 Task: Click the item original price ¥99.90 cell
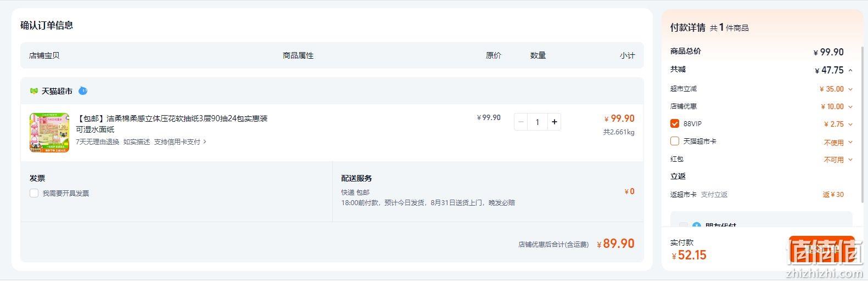[x=489, y=117]
